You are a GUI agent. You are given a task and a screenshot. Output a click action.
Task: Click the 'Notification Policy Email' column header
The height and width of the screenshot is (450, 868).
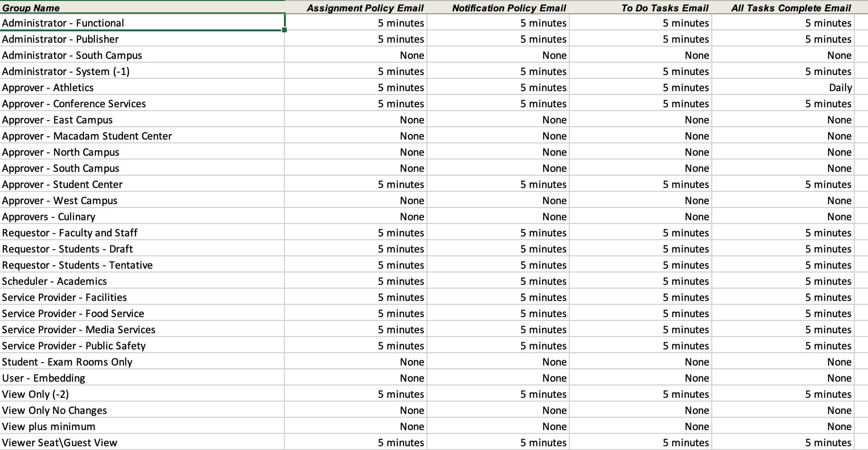[498, 8]
